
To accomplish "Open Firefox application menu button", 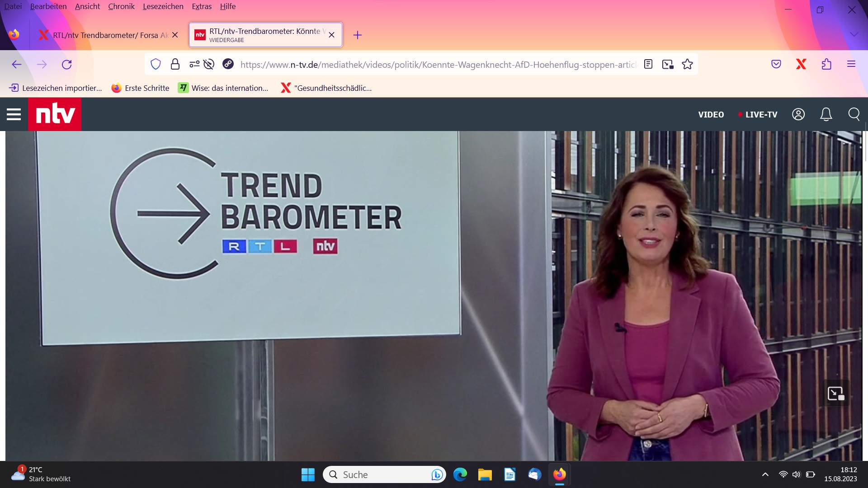I will pos(851,64).
